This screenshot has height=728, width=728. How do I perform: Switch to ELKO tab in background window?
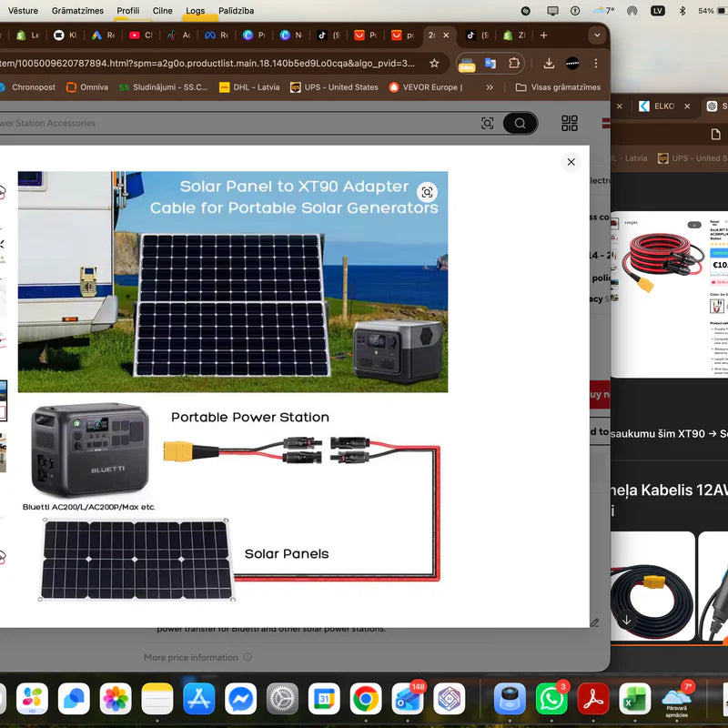click(x=657, y=106)
